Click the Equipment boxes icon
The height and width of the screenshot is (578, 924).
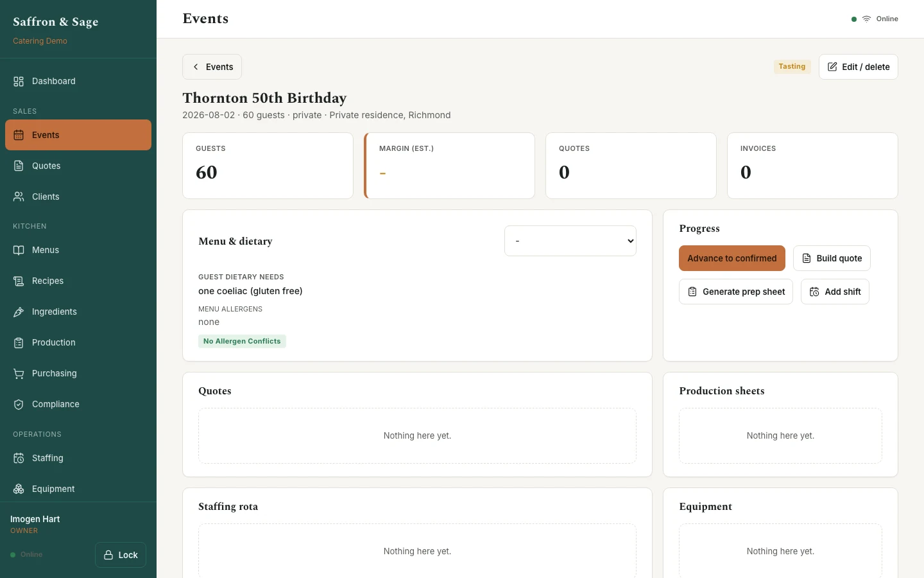coord(19,489)
